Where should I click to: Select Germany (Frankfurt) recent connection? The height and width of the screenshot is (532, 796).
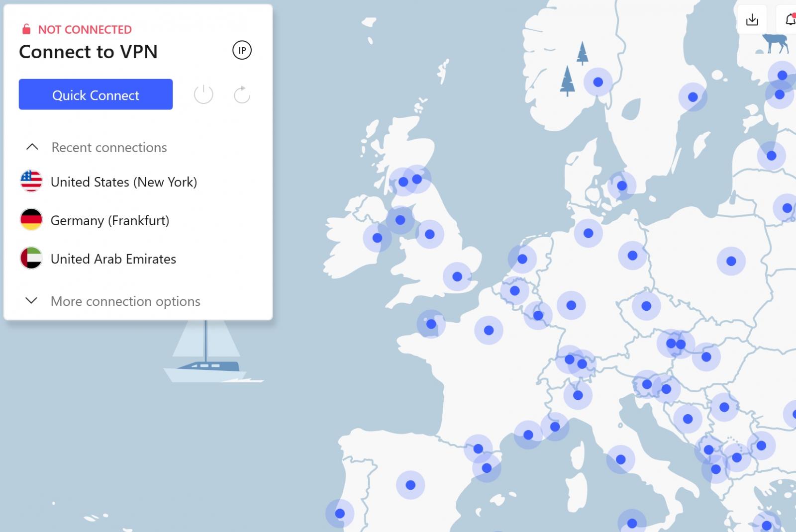(109, 220)
